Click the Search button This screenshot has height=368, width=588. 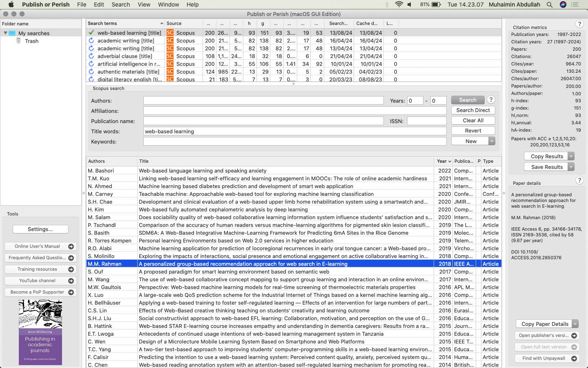coord(468,100)
